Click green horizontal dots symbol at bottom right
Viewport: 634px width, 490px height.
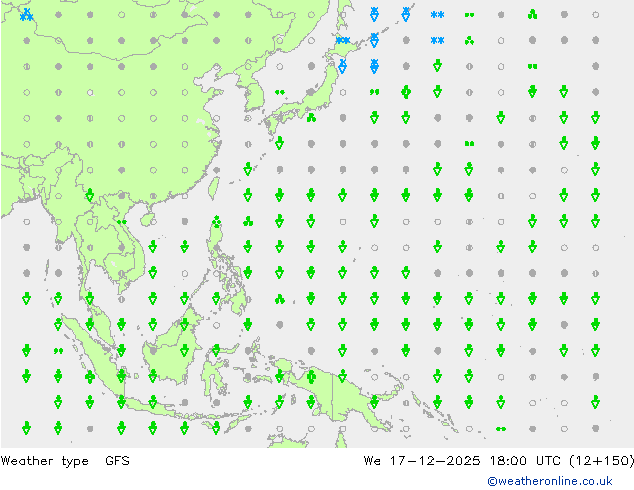pos(501,429)
